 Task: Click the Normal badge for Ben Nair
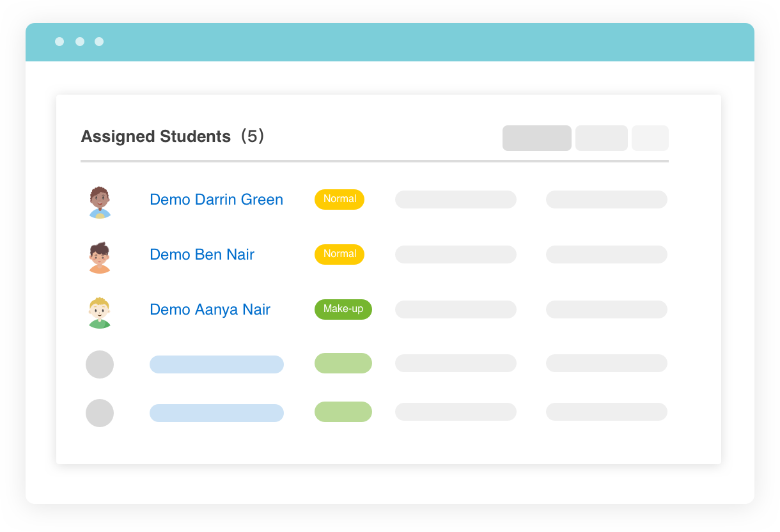(339, 254)
